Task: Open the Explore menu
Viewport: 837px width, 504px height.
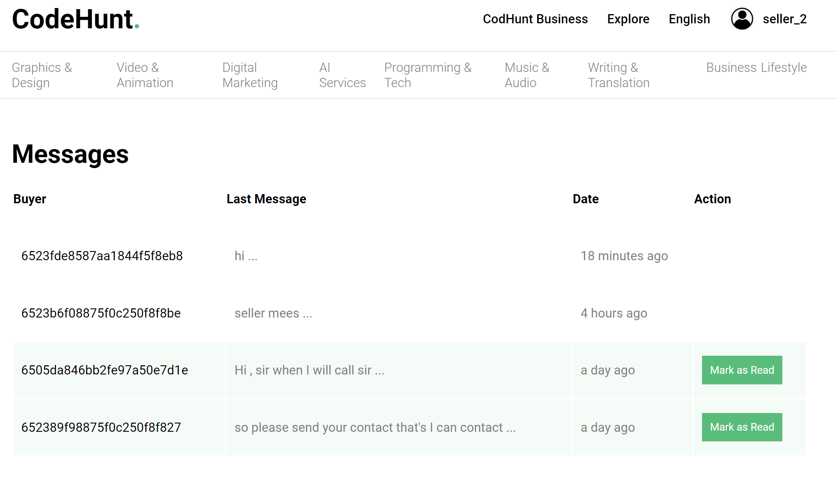Action: point(628,19)
